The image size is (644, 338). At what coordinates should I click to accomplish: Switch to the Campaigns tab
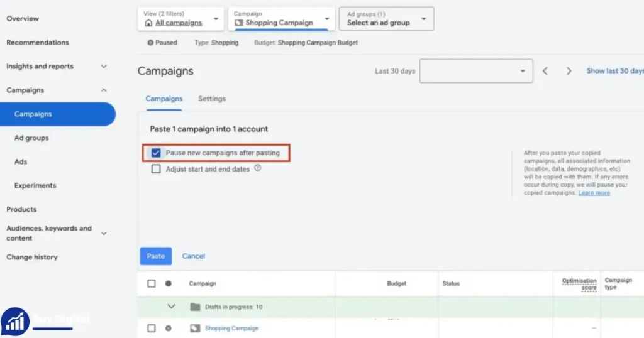(x=164, y=99)
